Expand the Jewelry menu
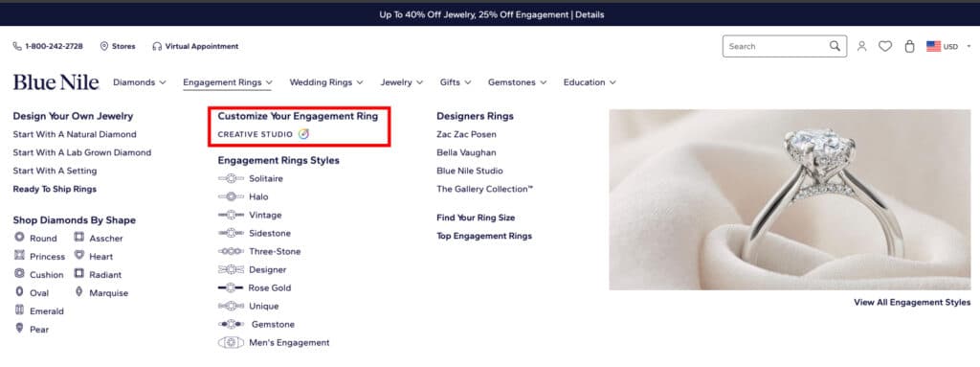980x367 pixels. pyautogui.click(x=402, y=82)
